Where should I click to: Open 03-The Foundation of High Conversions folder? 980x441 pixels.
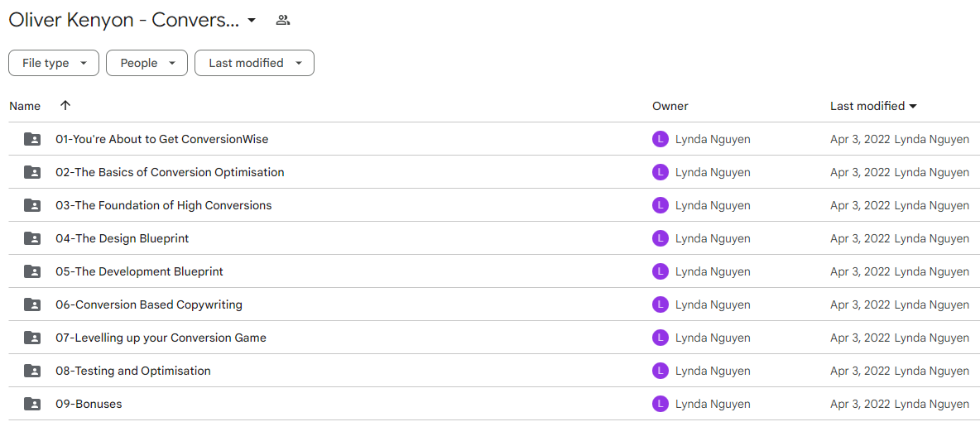164,205
